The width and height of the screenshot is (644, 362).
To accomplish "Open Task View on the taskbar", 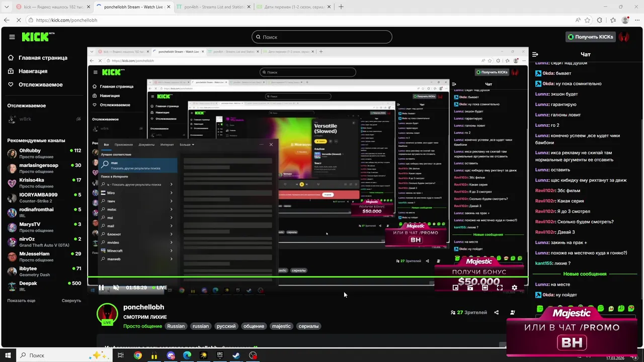I will pyautogui.click(x=121, y=355).
